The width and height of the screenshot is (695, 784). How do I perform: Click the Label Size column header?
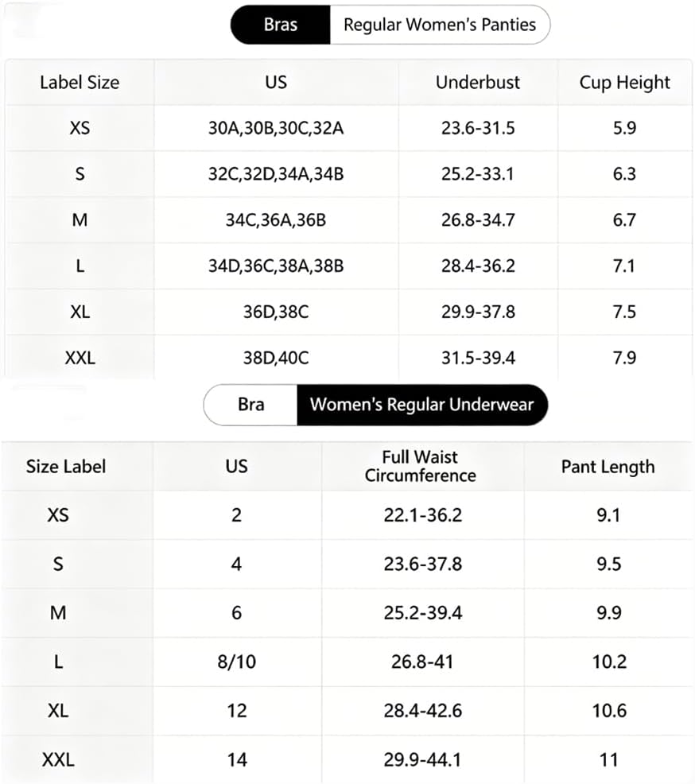80,83
